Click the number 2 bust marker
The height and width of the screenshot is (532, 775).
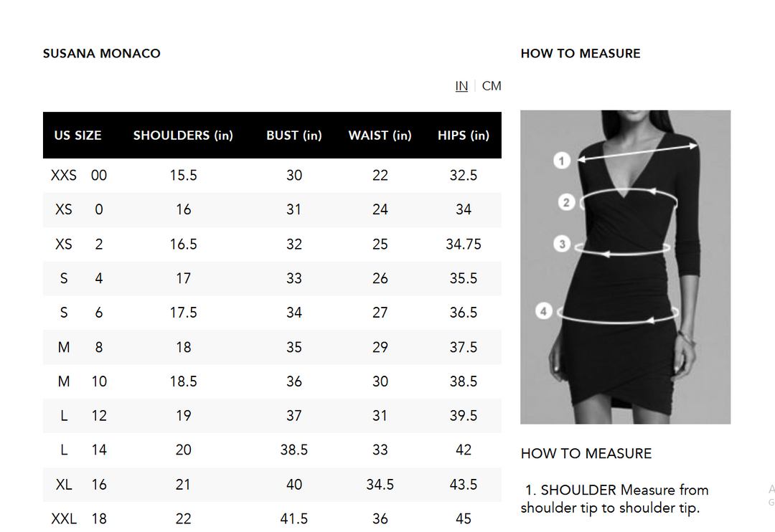[x=566, y=202]
